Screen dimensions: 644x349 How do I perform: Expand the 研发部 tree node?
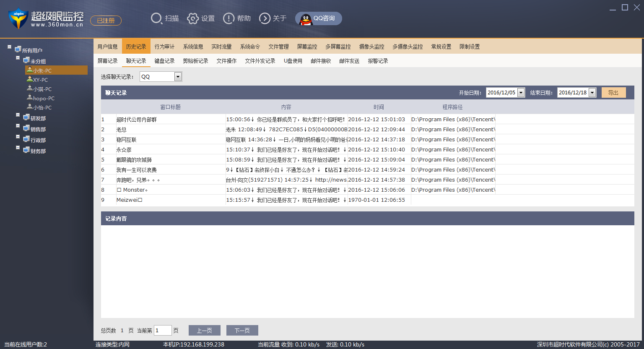coord(18,115)
